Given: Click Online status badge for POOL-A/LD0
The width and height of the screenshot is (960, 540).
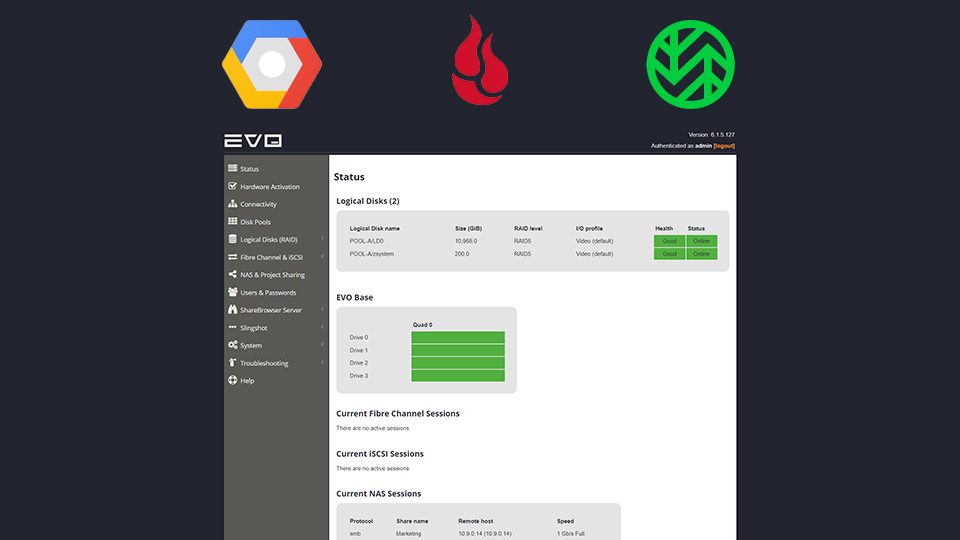Looking at the screenshot, I should click(702, 241).
